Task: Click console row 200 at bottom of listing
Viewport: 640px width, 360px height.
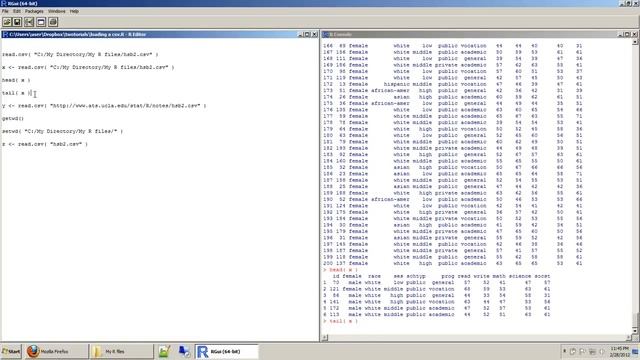Action: [x=453, y=263]
